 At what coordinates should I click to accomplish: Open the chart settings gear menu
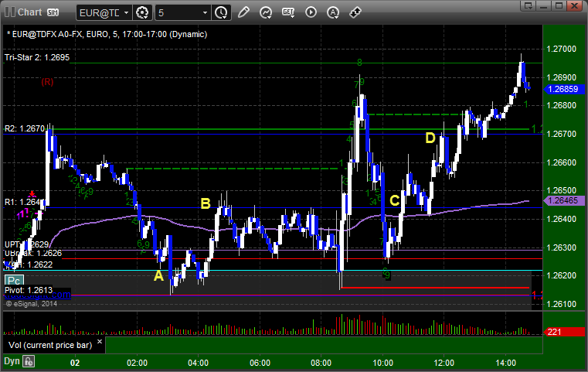142,13
